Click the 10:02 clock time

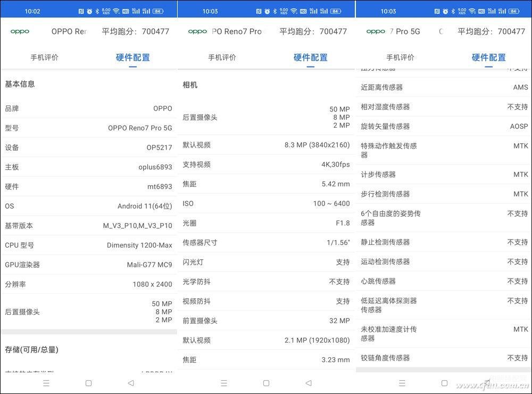[32, 11]
